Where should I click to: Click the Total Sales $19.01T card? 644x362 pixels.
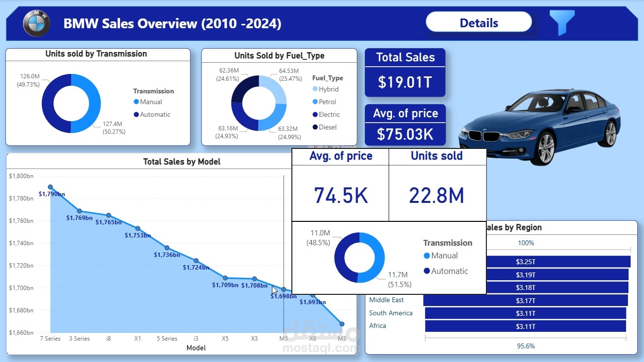[x=405, y=72]
